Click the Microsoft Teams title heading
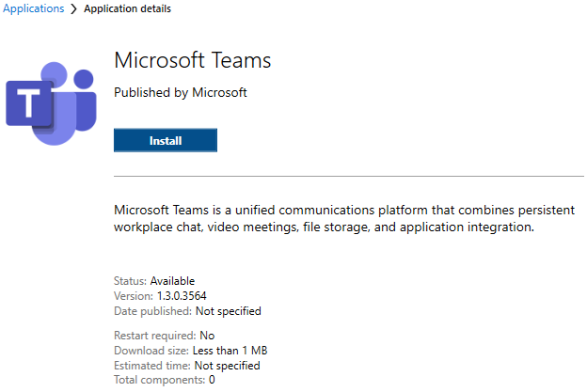Viewport: 587px width, 392px height. click(x=193, y=60)
